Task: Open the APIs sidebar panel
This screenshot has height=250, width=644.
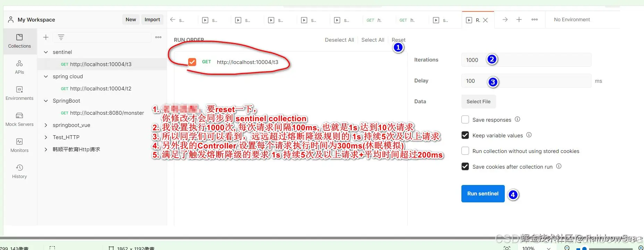Action: coord(19,67)
